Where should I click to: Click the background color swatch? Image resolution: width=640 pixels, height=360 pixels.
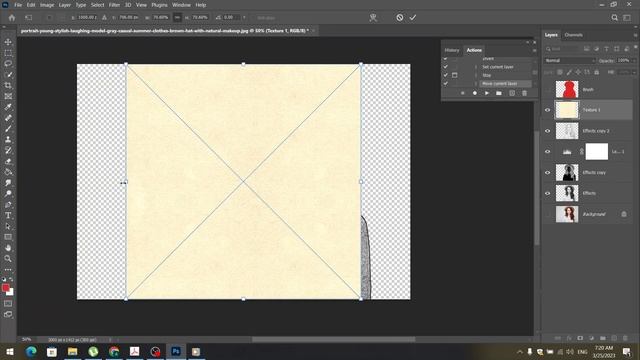click(11, 292)
